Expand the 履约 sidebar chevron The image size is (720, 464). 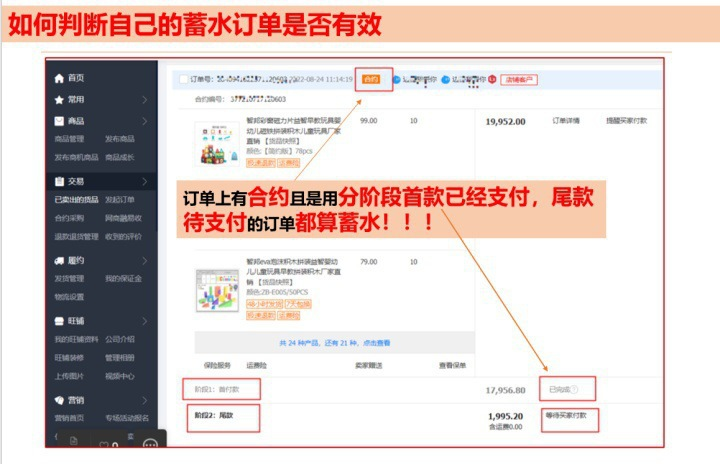[x=144, y=259]
